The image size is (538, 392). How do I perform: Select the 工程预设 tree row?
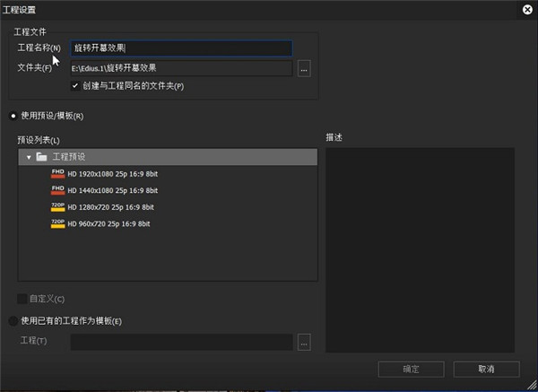tap(168, 157)
